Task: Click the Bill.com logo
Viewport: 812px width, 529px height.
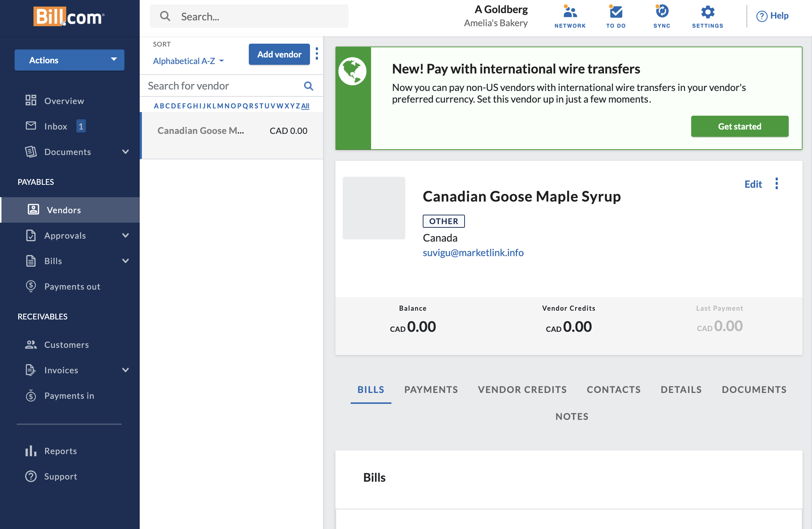Action: (69, 16)
